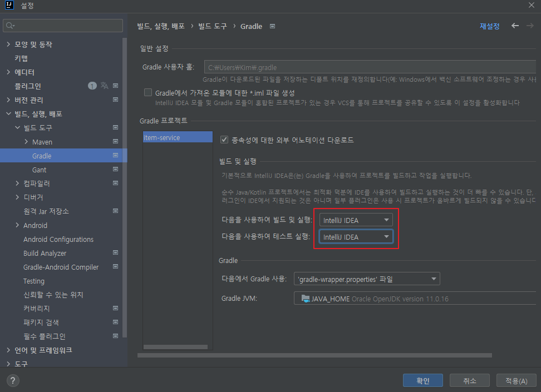Go forward with the right arrow icon
The height and width of the screenshot is (392, 541).
pyautogui.click(x=530, y=26)
